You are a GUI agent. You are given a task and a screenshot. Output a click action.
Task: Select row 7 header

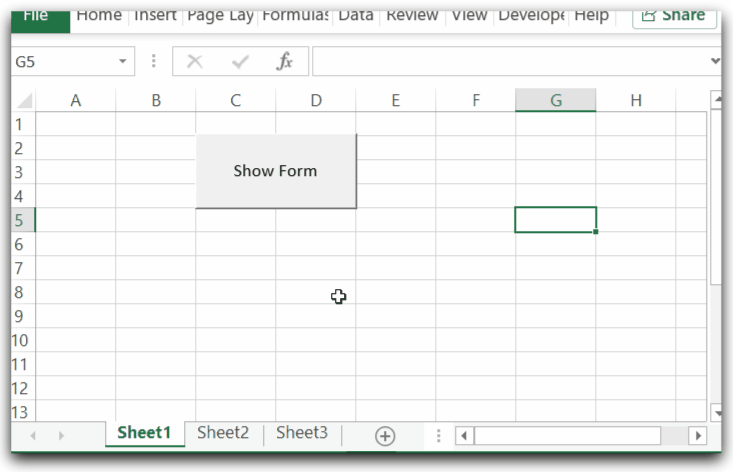click(23, 268)
